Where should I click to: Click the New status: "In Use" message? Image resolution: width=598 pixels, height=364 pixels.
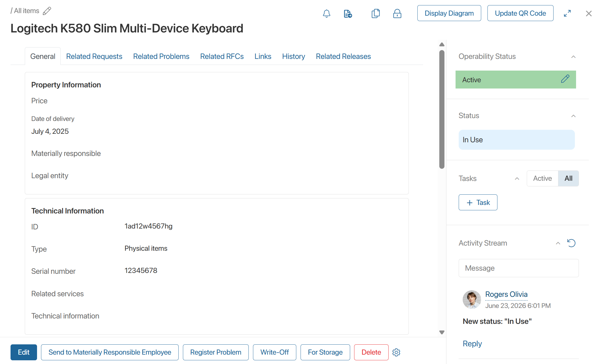tap(497, 321)
